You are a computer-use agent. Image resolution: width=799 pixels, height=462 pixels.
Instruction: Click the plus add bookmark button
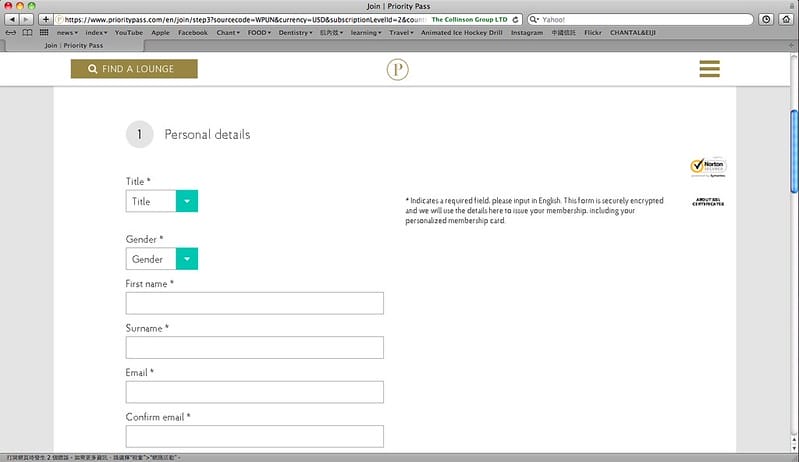(45, 19)
